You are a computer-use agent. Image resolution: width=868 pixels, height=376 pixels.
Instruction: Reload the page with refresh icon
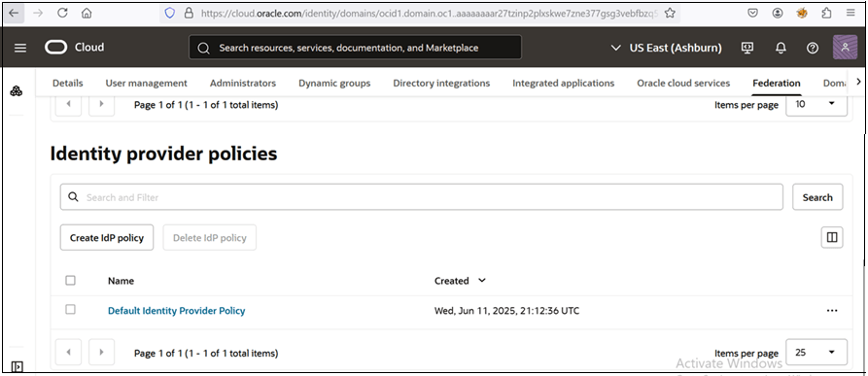tap(62, 13)
